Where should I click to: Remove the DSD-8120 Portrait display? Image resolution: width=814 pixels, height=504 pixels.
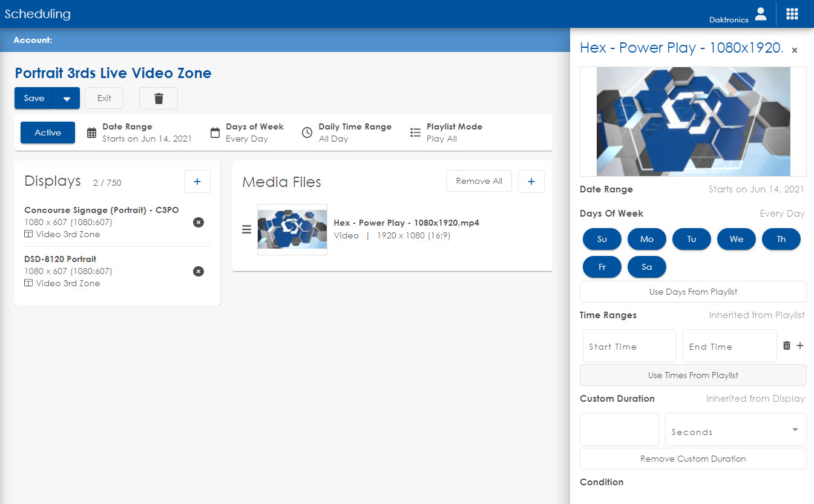click(198, 271)
